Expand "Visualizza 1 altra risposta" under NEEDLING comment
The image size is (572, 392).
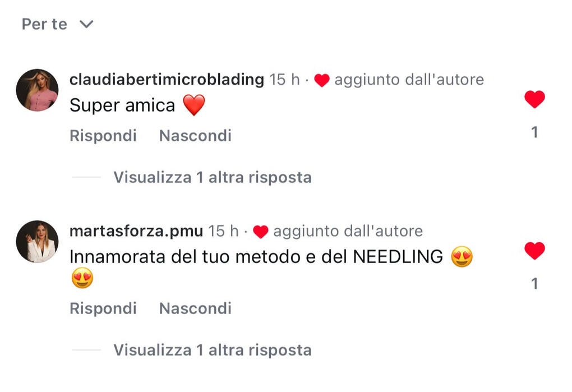(x=213, y=350)
